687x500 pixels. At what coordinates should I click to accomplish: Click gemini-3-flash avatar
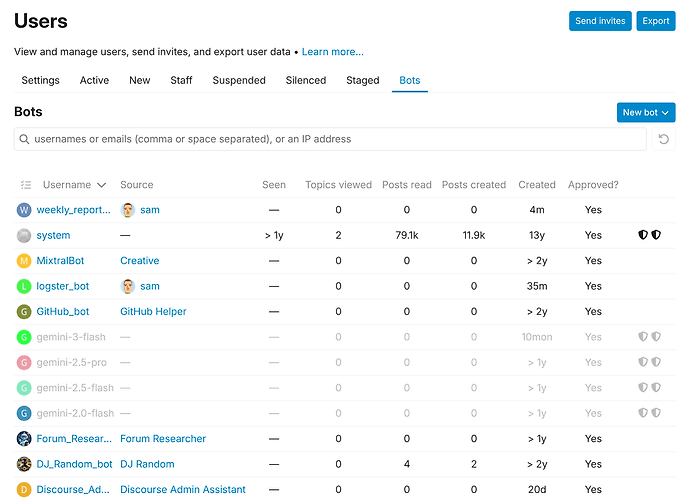pyautogui.click(x=24, y=337)
